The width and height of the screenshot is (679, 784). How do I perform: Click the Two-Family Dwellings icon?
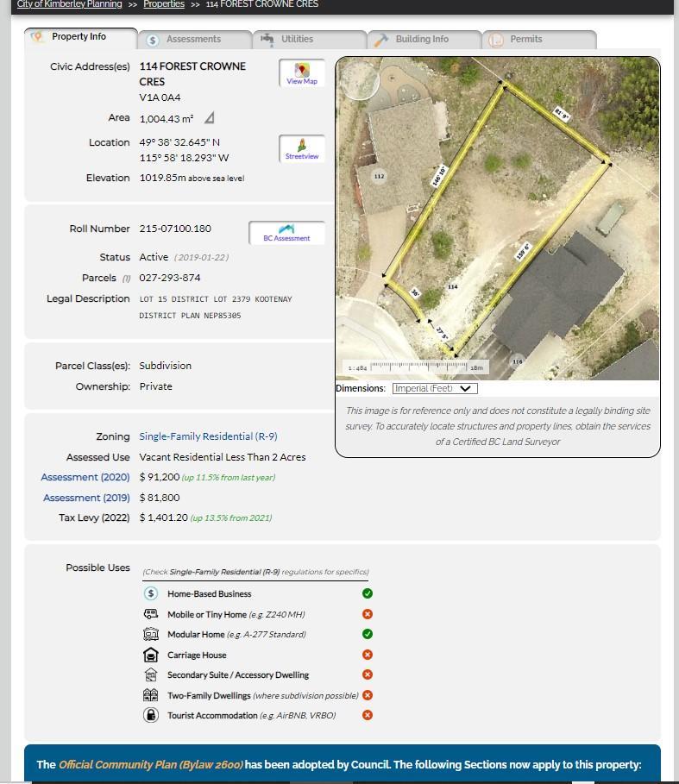click(x=151, y=695)
